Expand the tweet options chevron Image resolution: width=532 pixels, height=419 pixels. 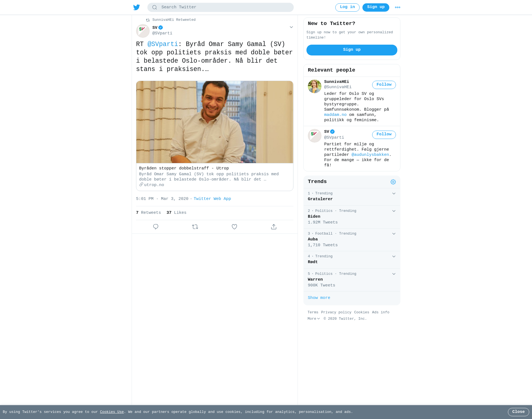[291, 27]
